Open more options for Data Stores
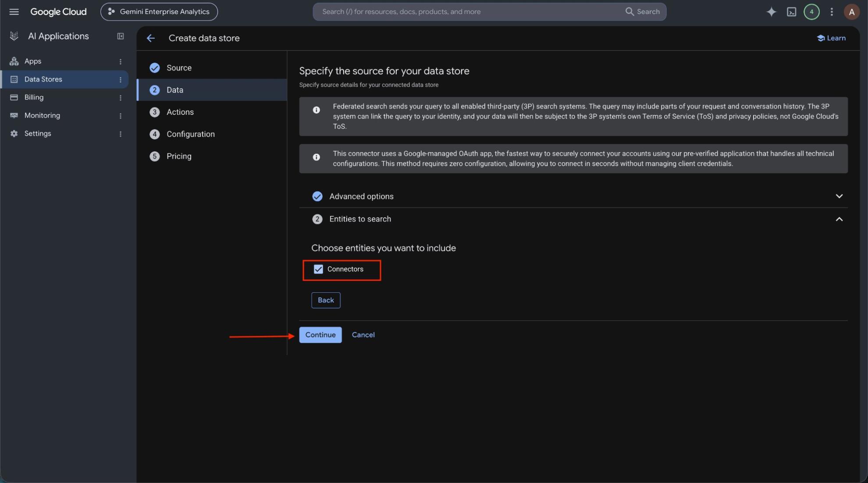868x483 pixels. [x=121, y=80]
